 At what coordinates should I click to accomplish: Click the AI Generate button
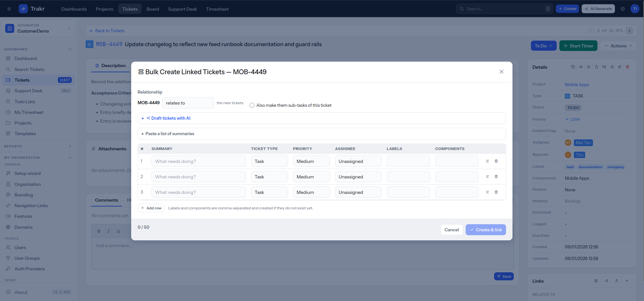(598, 9)
